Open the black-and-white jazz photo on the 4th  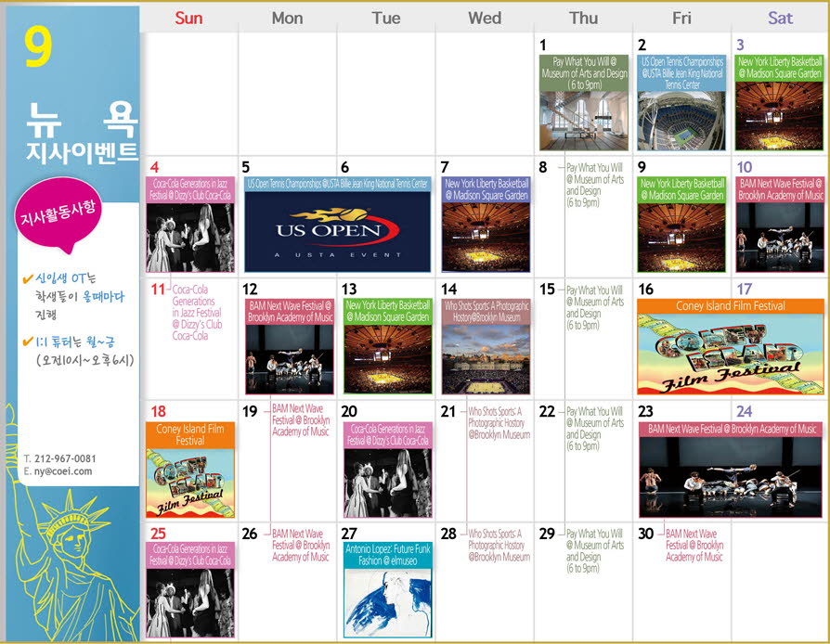(190, 238)
